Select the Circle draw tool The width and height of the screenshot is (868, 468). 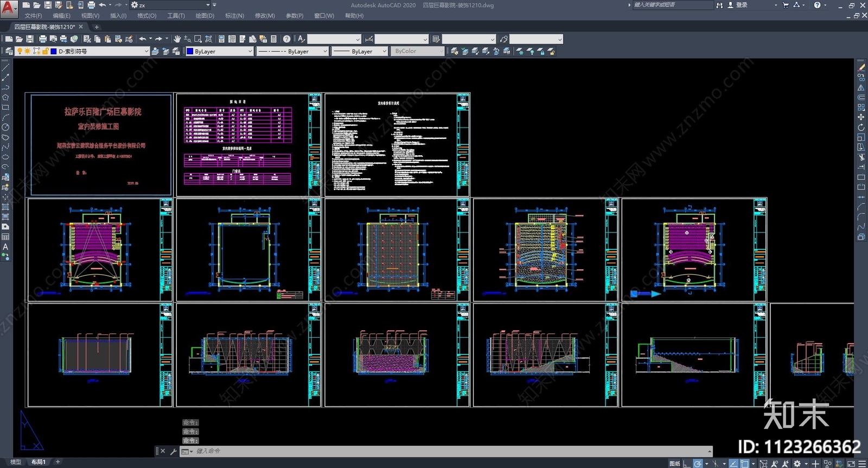click(x=5, y=127)
